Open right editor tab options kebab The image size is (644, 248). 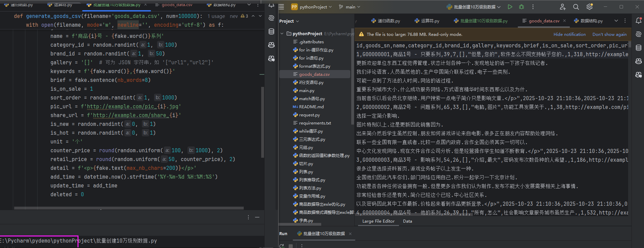pyautogui.click(x=625, y=21)
